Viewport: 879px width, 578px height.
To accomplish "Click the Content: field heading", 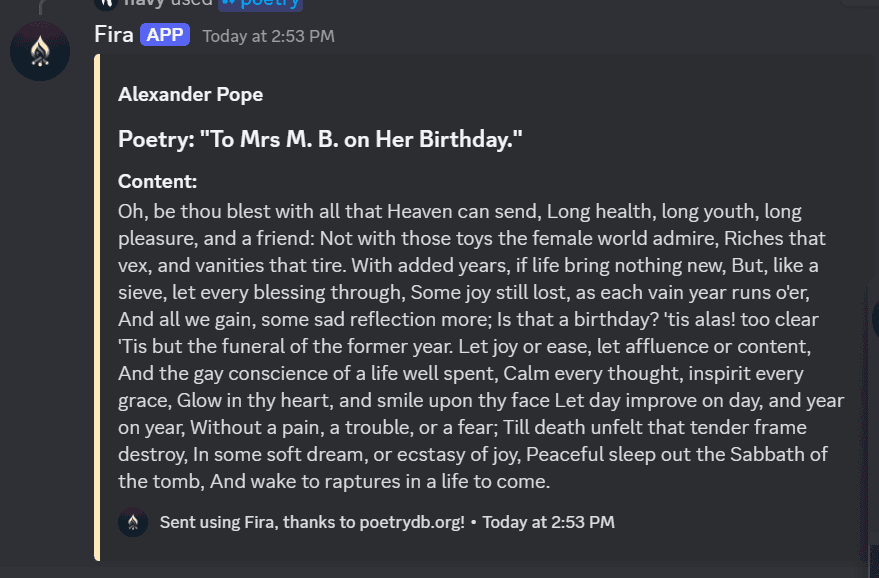I will 157,182.
